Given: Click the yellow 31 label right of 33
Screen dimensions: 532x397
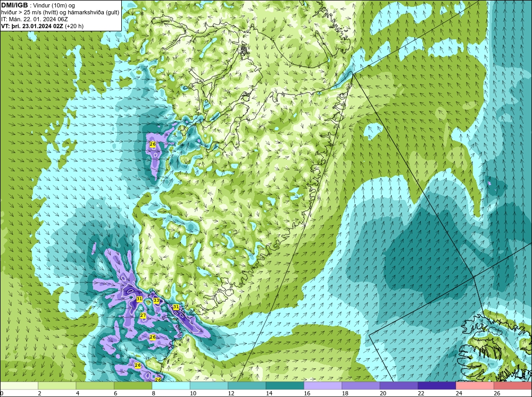Looking at the screenshot, I should [x=176, y=307].
